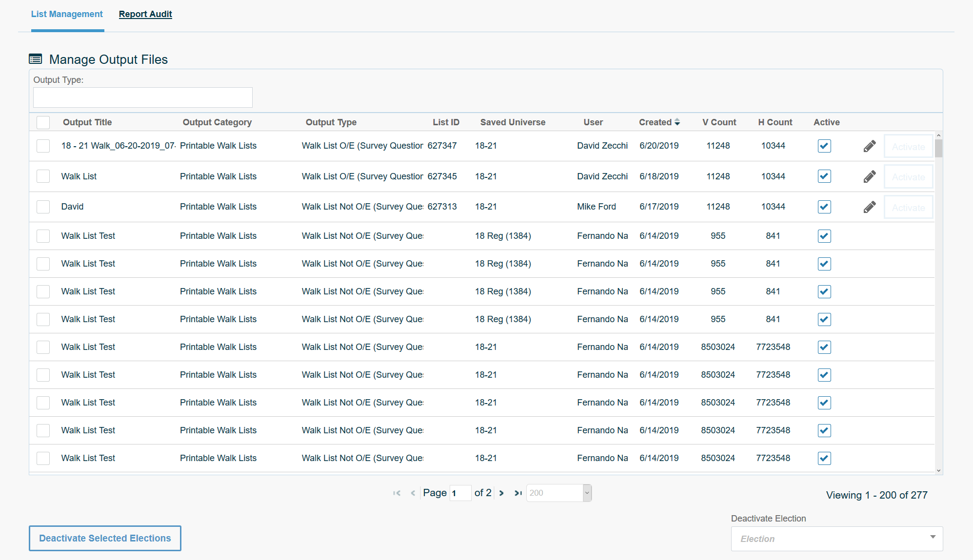Select the checkbox for the first Walk List Test row
This screenshot has height=560, width=973.
(x=43, y=236)
